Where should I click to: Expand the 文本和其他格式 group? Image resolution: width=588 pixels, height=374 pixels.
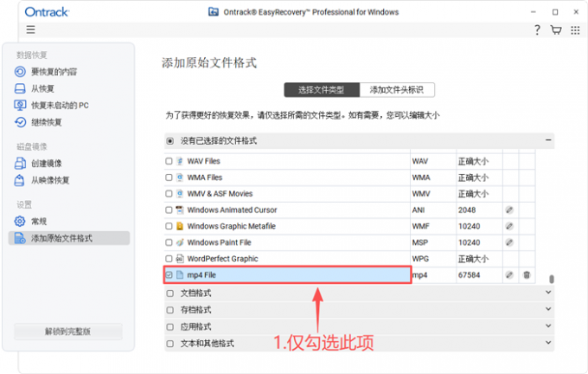pos(548,343)
